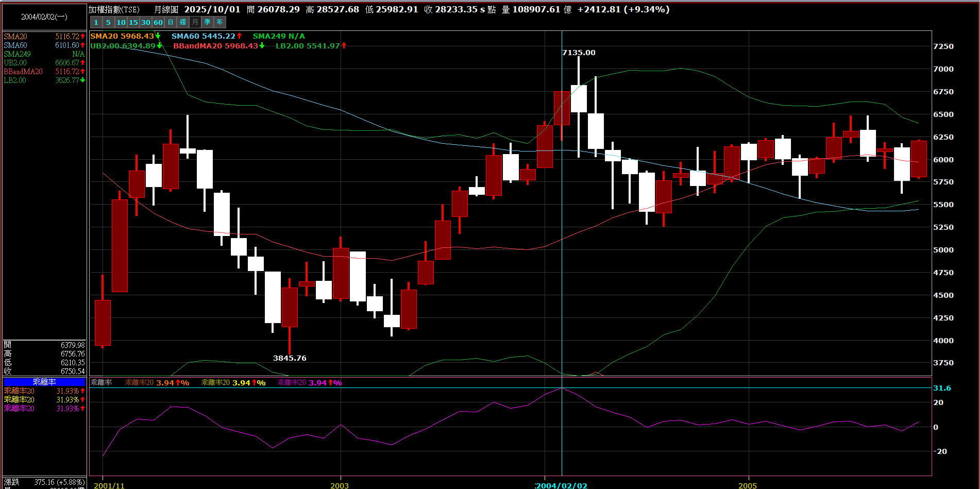Click the 2004/02/02 date label on time axis
Viewport: 980px width, 489px height.
[562, 485]
